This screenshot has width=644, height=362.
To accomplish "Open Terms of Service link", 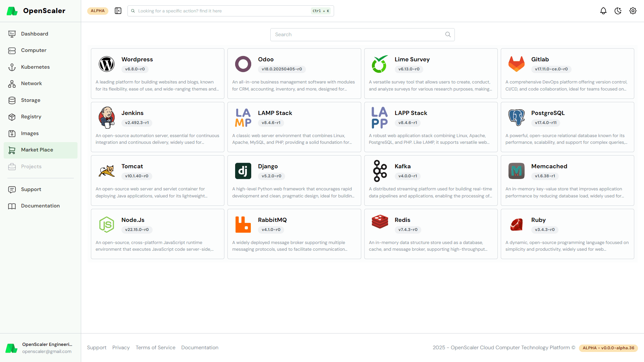I will (x=155, y=348).
